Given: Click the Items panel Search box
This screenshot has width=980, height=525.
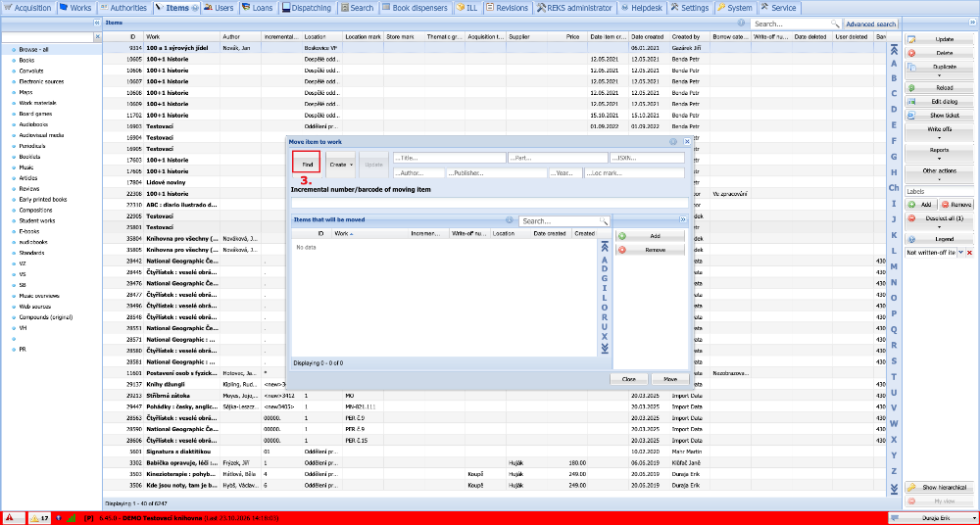Looking at the screenshot, I should (791, 24).
